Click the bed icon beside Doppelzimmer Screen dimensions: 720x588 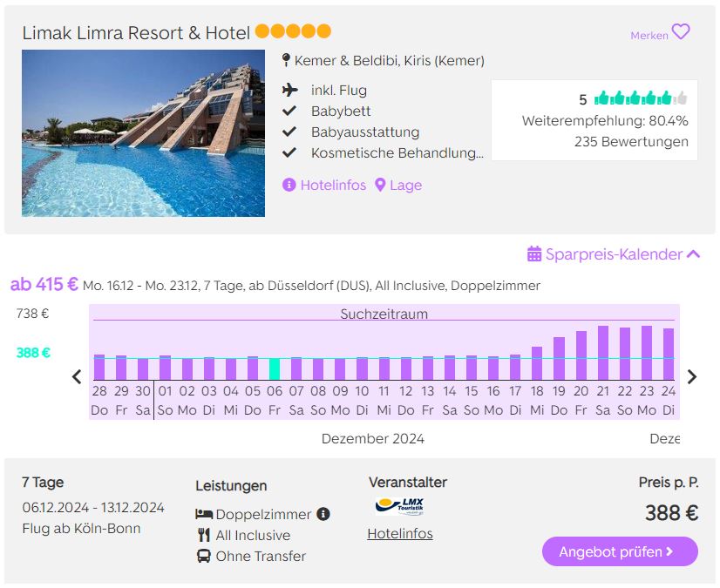click(203, 514)
